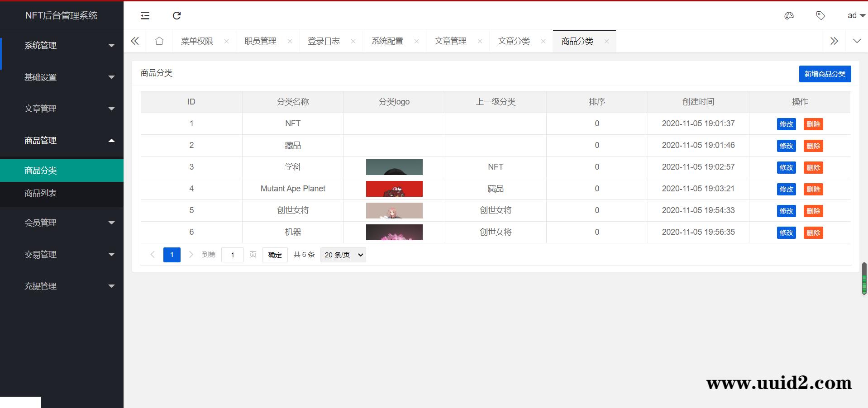Image resolution: width=868 pixels, height=408 pixels.
Task: Select 商品列表 in the sidebar
Action: coord(41,193)
